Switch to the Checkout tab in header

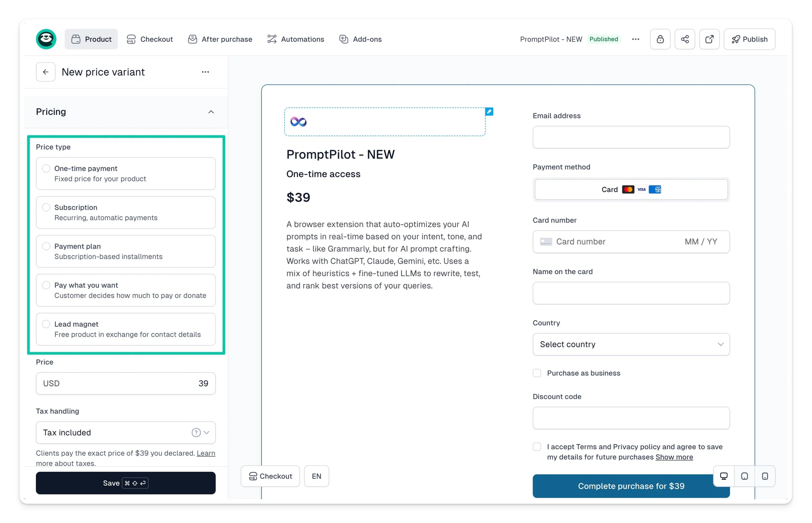click(150, 39)
